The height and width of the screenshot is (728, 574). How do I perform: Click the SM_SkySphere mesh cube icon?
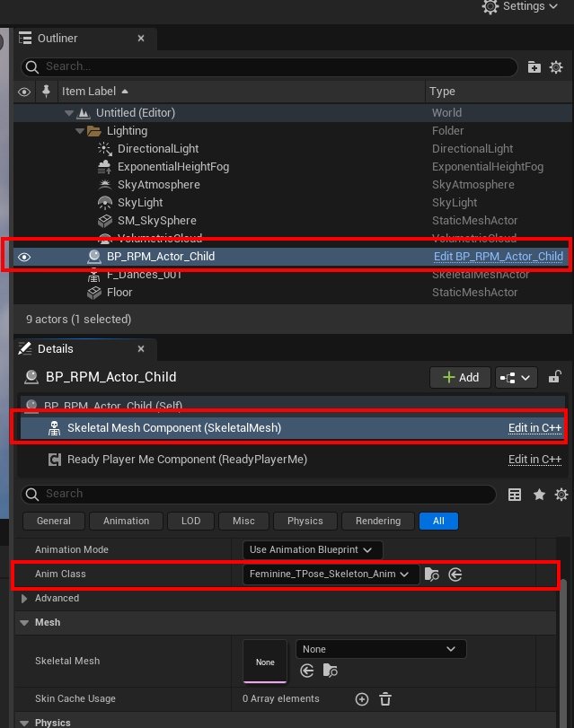pyautogui.click(x=104, y=221)
